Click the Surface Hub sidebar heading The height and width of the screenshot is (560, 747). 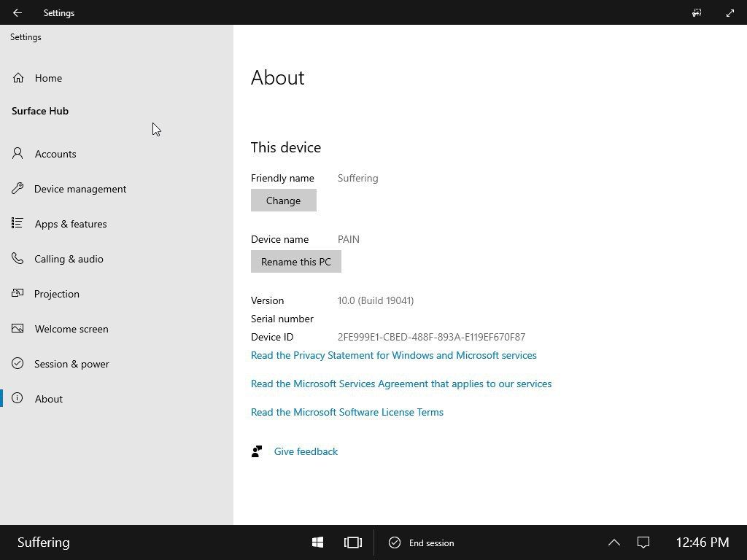pyautogui.click(x=40, y=111)
